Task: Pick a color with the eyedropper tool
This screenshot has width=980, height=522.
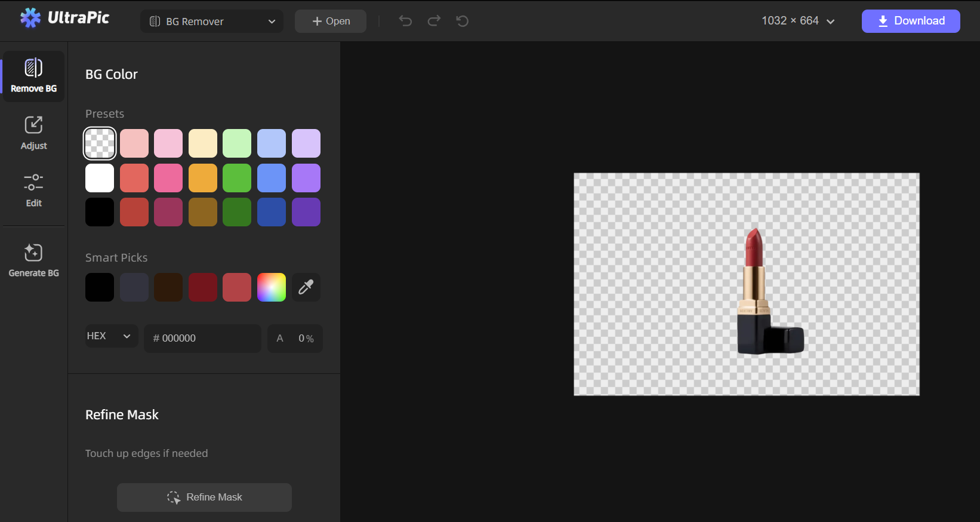Action: click(306, 287)
